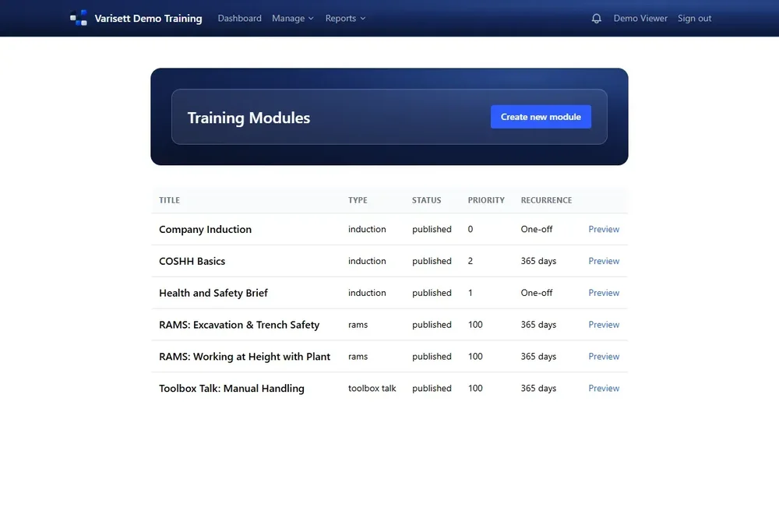Preview RAMS: Excavation & Trench Safety
This screenshot has height=532, width=779.
[x=604, y=324]
